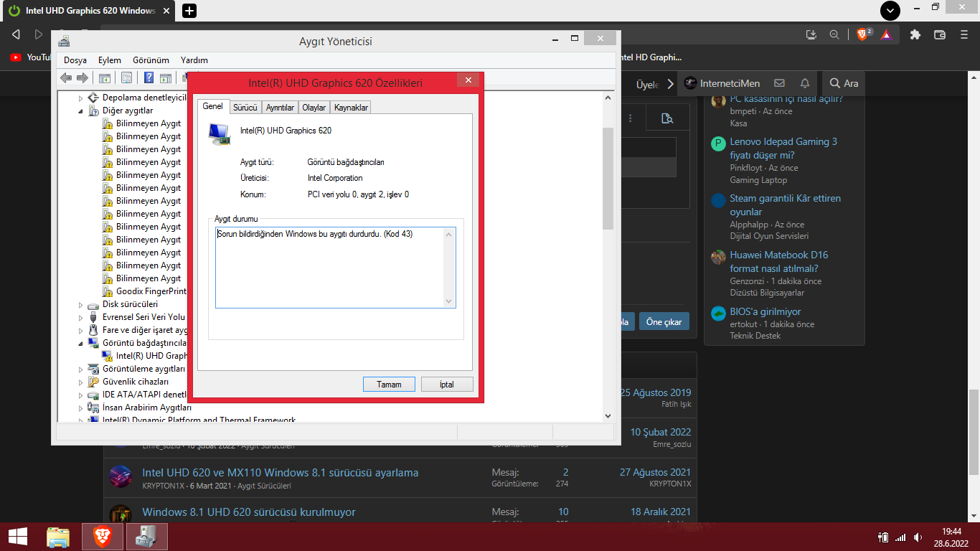Viewport: 980px width, 551px height.
Task: Open the Windows Start button
Action: click(17, 536)
